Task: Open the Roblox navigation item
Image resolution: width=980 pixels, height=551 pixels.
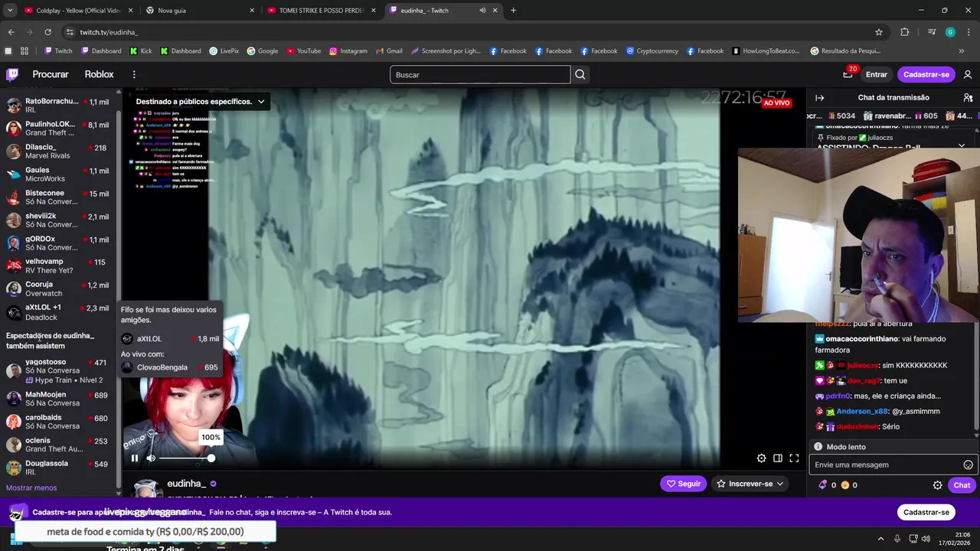Action: [x=99, y=74]
